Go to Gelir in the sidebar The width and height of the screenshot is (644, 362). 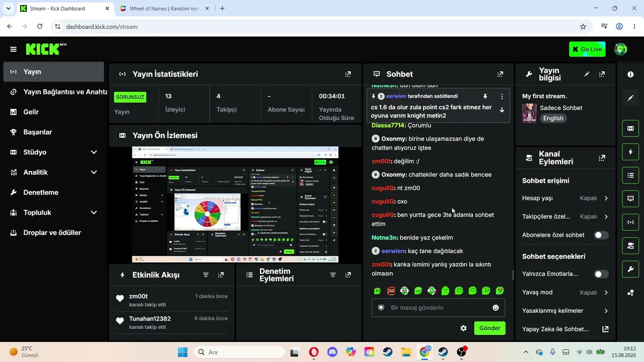[x=53, y=112]
